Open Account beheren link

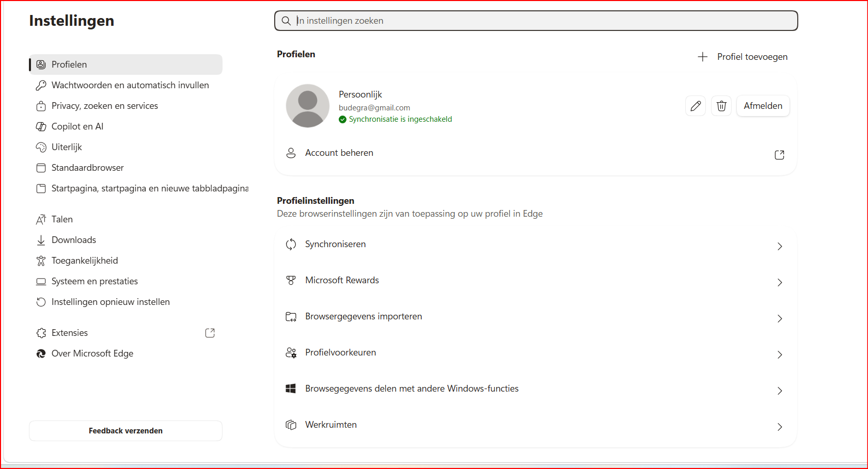pyautogui.click(x=339, y=153)
